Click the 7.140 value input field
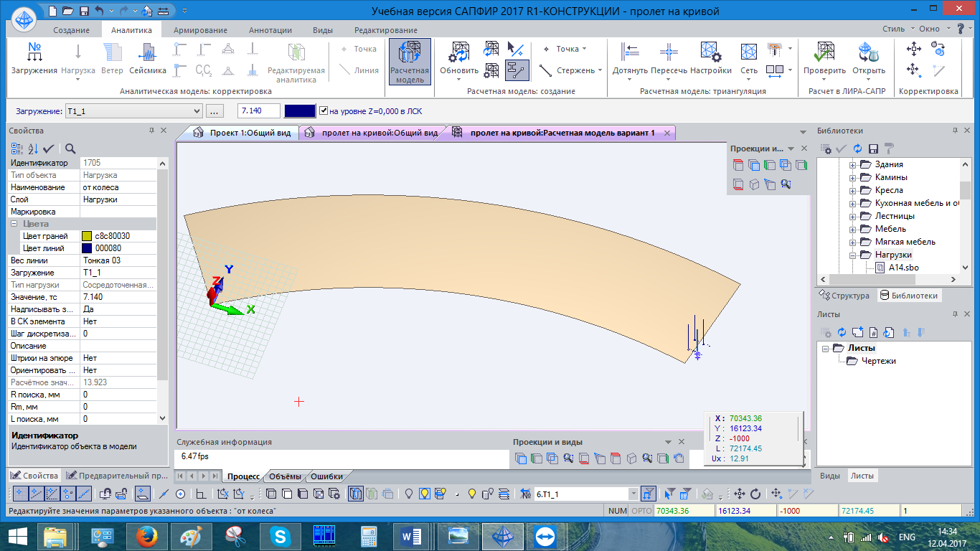The image size is (980, 551). point(258,111)
